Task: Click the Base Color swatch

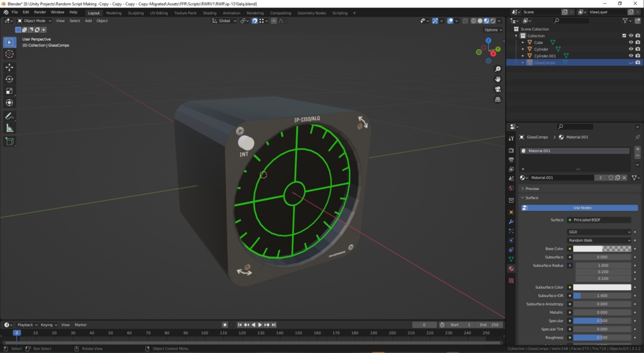Action: pos(601,249)
